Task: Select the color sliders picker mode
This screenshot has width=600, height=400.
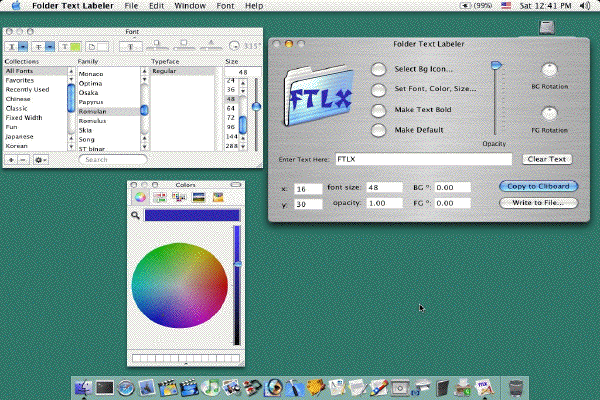Action: pos(160,197)
